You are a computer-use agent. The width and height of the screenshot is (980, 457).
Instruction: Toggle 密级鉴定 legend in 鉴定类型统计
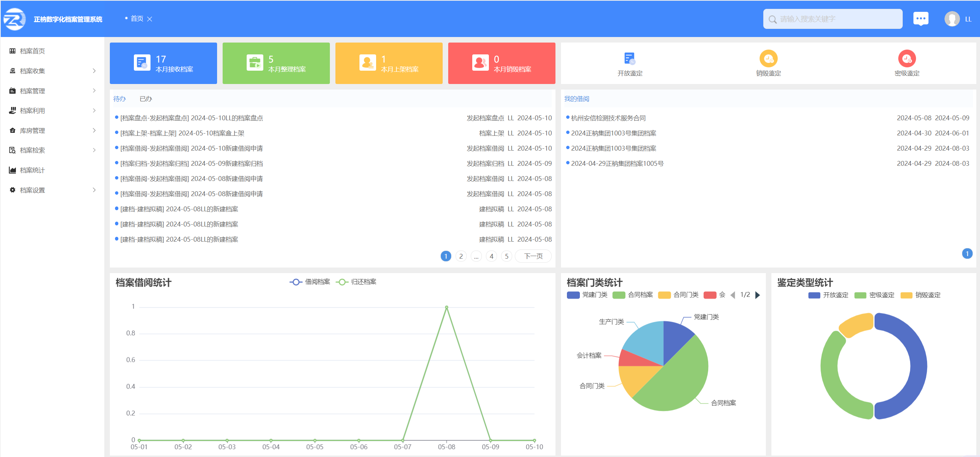[874, 295]
